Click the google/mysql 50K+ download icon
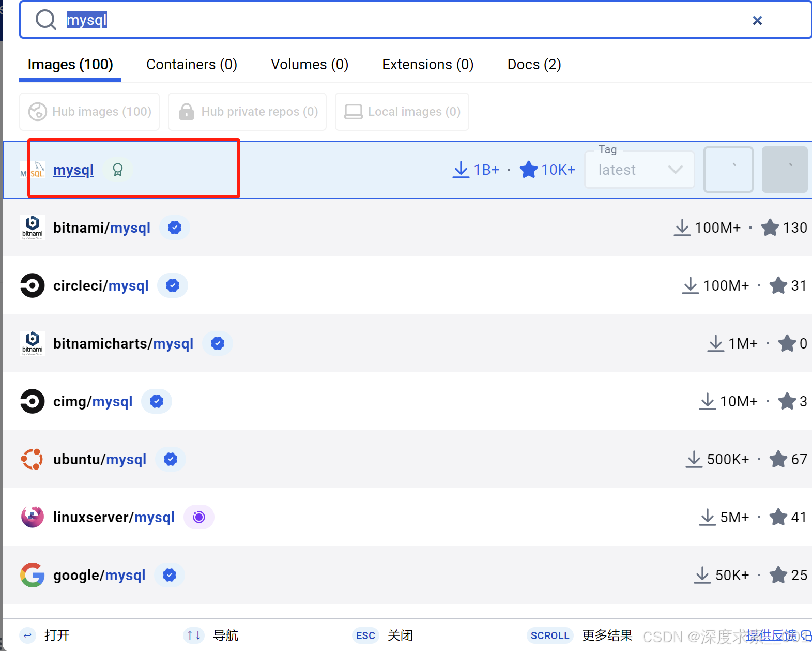This screenshot has width=812, height=651. tap(702, 575)
